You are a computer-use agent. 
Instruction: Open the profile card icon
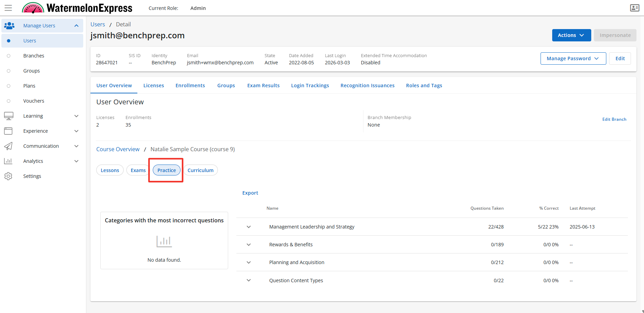coord(634,8)
